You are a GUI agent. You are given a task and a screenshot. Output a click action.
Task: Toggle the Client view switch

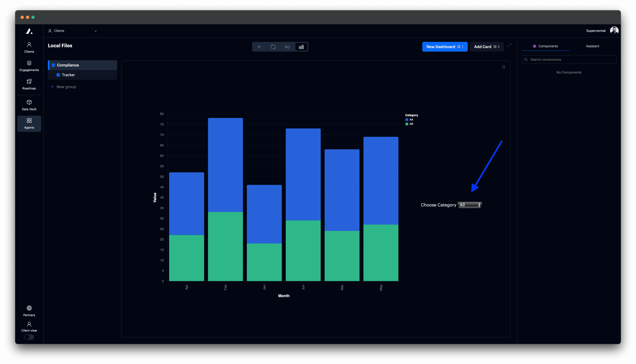pyautogui.click(x=29, y=337)
